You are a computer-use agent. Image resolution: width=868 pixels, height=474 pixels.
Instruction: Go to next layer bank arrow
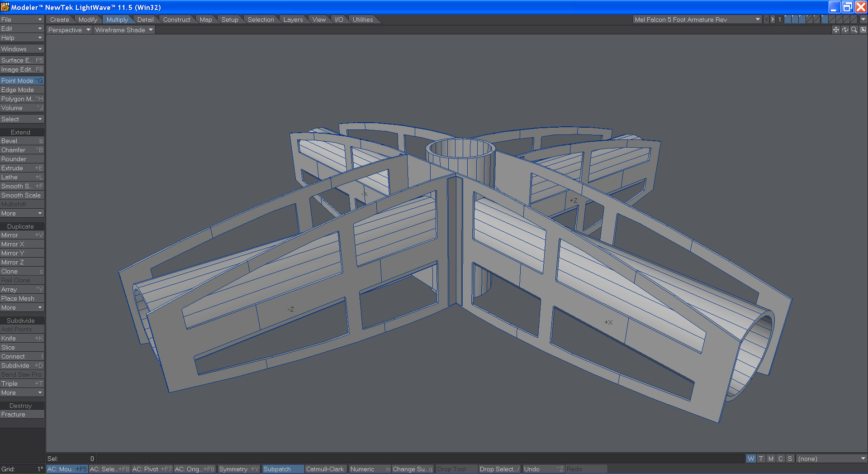pyautogui.click(x=773, y=19)
